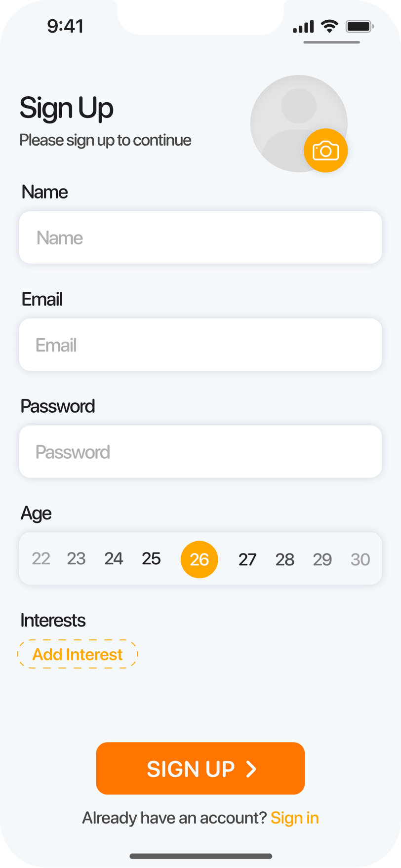Image resolution: width=401 pixels, height=868 pixels.
Task: Select age 30 in the picker
Action: point(360,559)
